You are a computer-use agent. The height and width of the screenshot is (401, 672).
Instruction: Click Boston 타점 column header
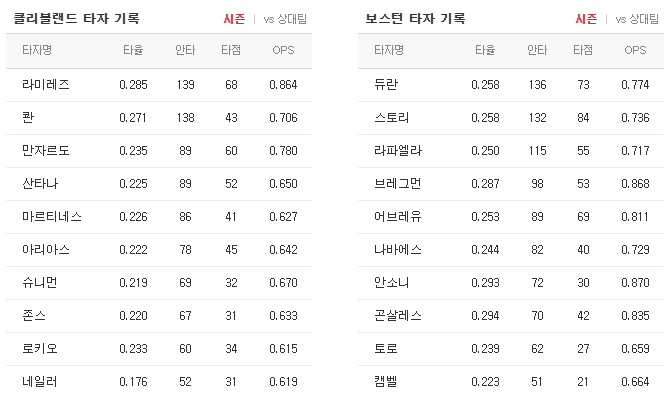coord(583,50)
